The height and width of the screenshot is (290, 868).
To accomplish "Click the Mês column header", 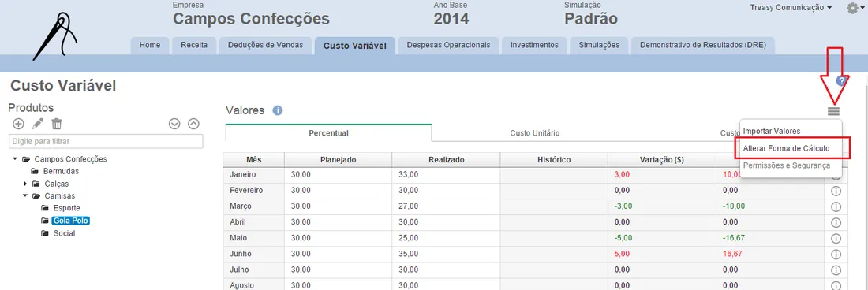I will [253, 160].
